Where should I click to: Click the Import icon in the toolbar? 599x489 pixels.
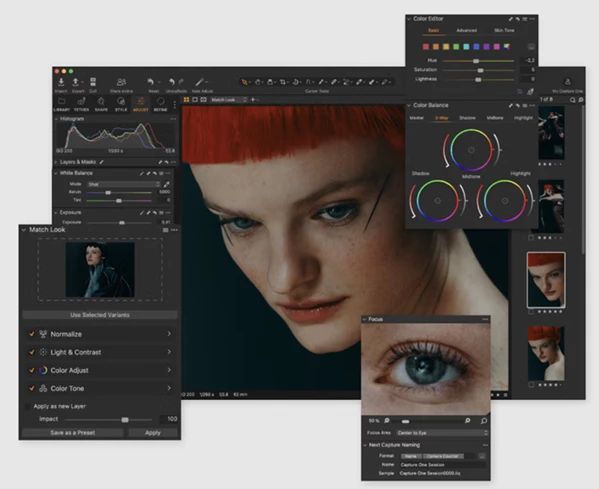[61, 82]
